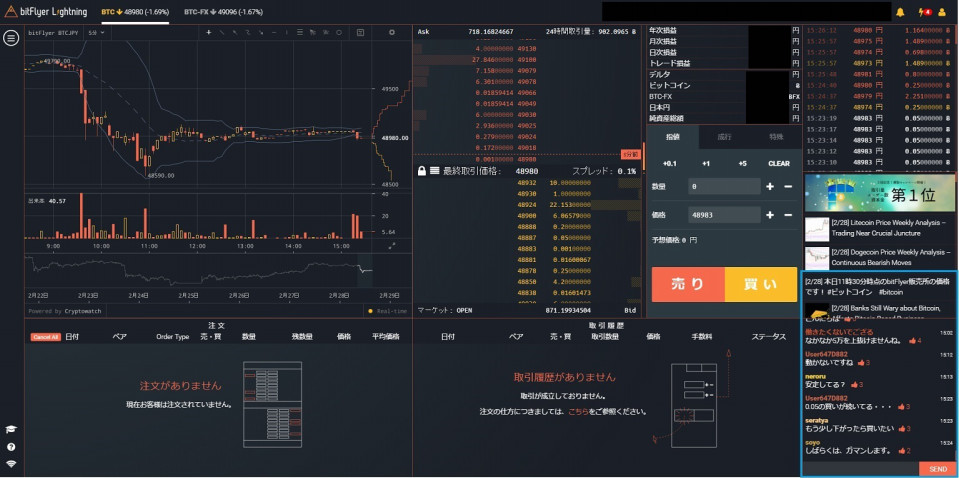Select the crosshair chart tool
959x478 pixels.
tap(209, 32)
